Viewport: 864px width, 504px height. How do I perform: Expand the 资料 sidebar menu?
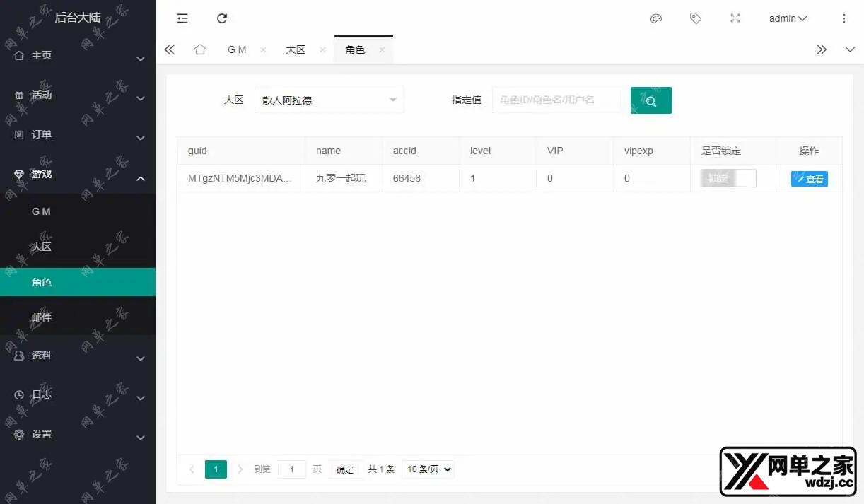[78, 356]
